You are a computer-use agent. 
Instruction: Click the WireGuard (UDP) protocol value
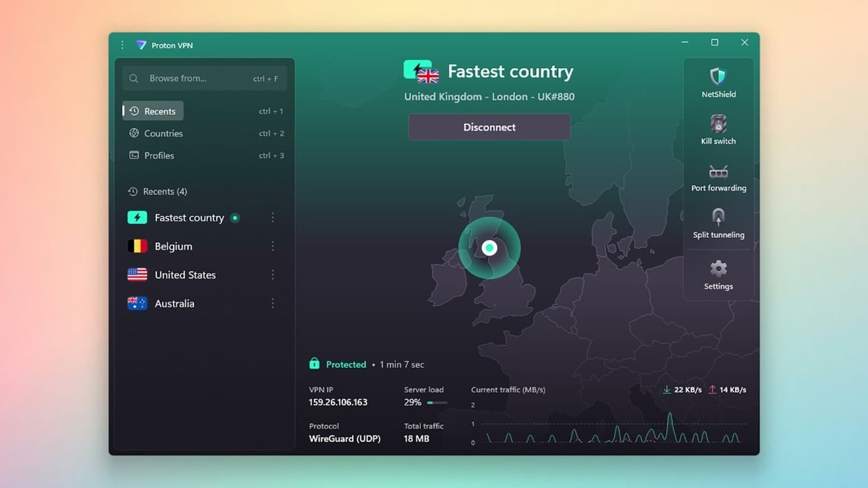pos(344,438)
